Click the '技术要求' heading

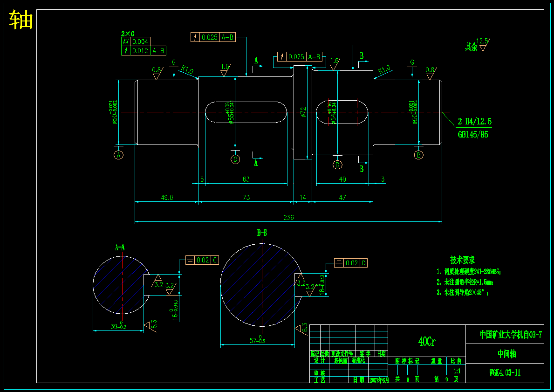pyautogui.click(x=462, y=260)
